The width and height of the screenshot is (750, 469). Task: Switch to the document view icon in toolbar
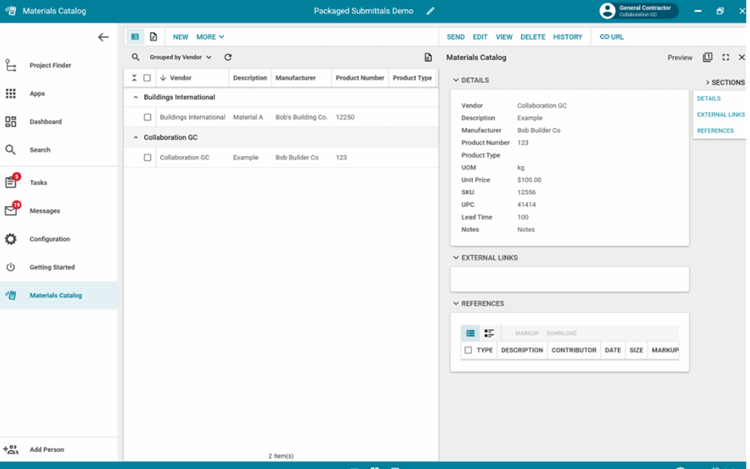[x=153, y=37]
